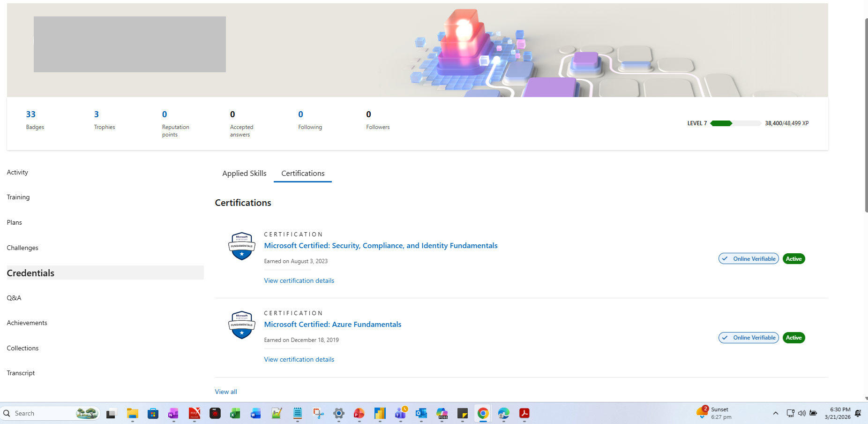Open Transcript in the sidebar
The image size is (868, 424).
point(21,373)
